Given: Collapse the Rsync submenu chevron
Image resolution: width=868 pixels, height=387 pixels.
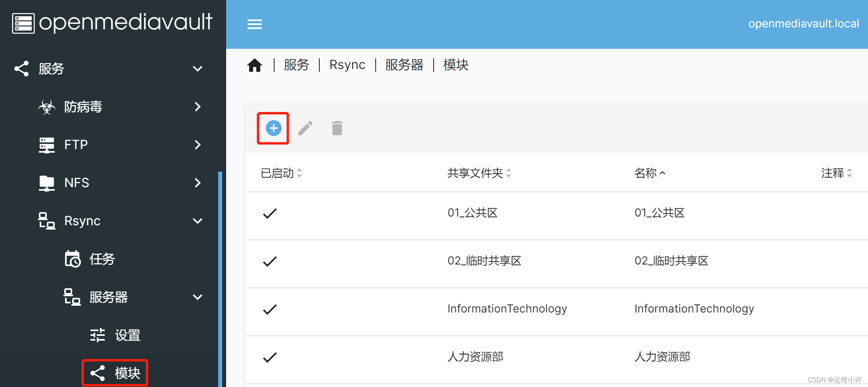Looking at the screenshot, I should 198,220.
